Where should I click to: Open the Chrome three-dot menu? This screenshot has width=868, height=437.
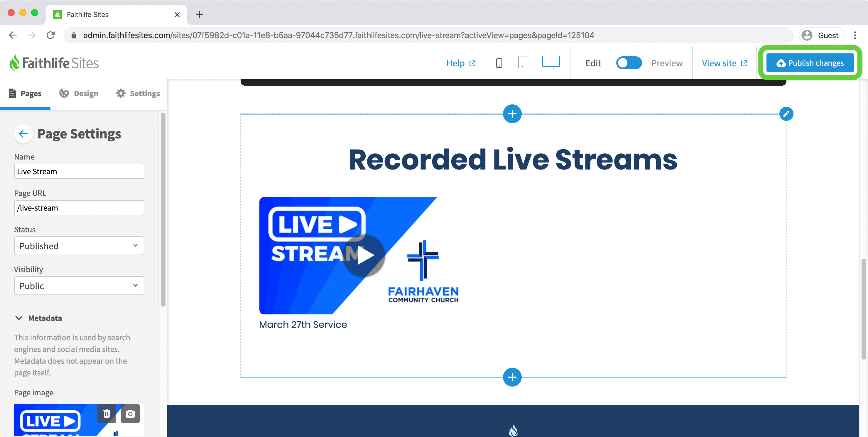pyautogui.click(x=855, y=35)
